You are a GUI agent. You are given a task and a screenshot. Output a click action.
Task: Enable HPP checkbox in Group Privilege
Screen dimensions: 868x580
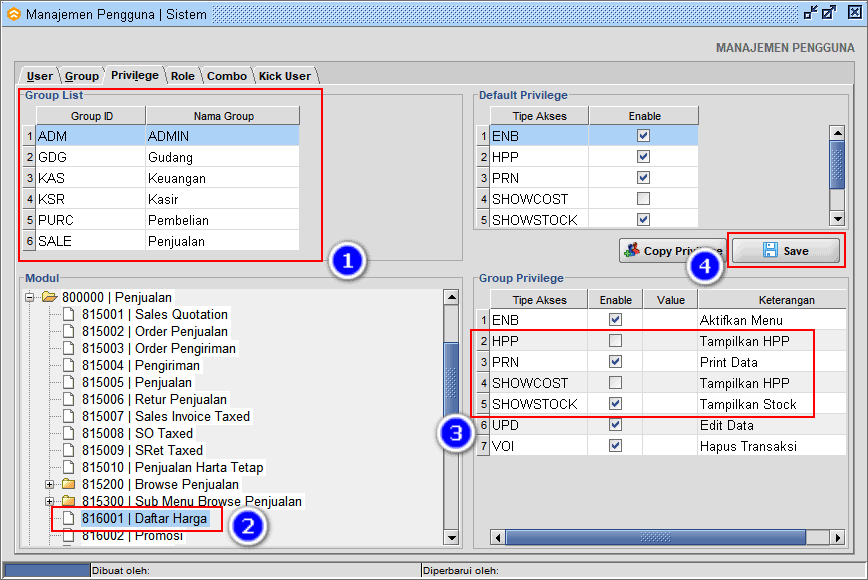(x=615, y=340)
